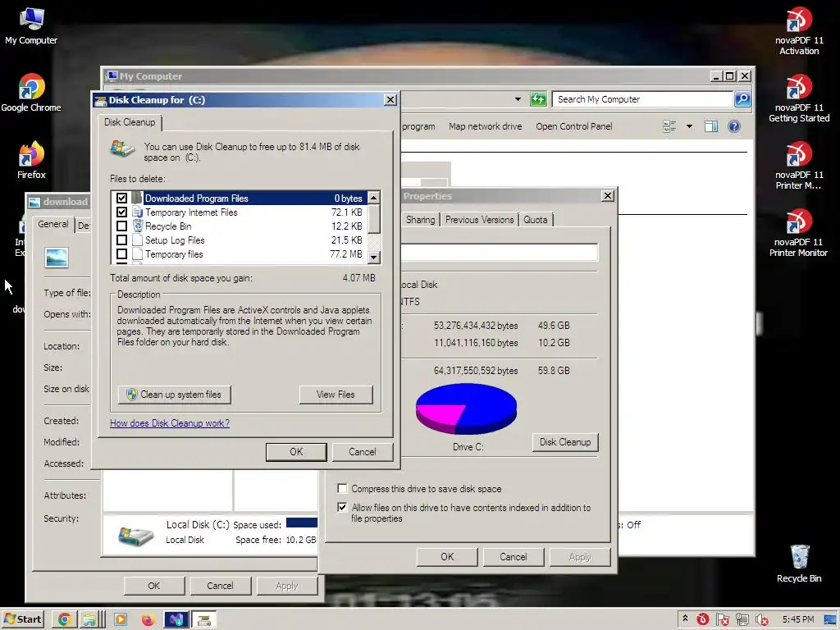
Task: Click the View Files button
Action: (x=336, y=395)
